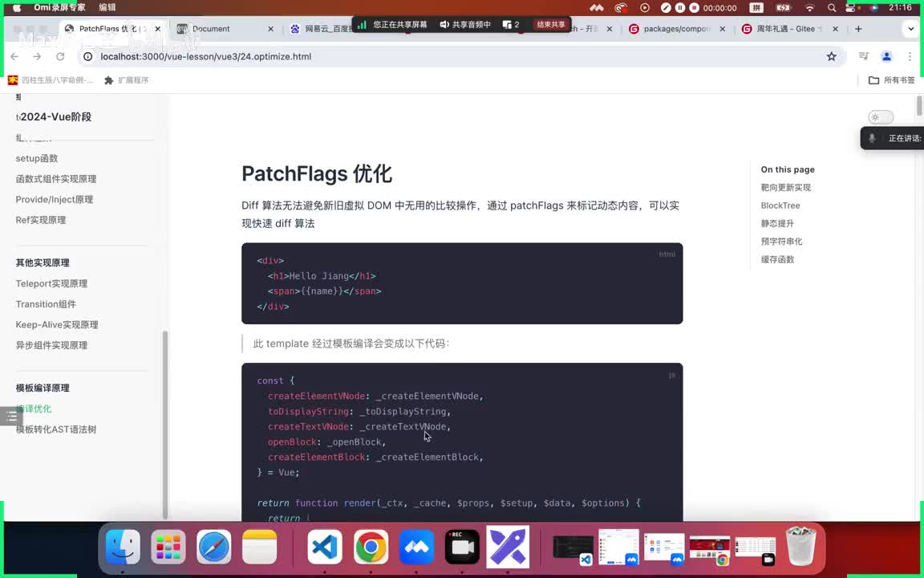Open 异步组件实现原理 in sidebar
Screen dimensions: 924x578
(51, 346)
